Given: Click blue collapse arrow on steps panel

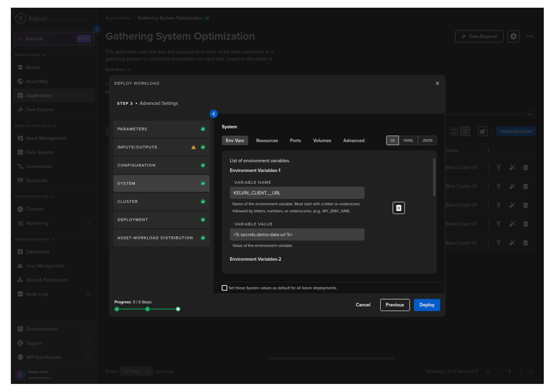Looking at the screenshot, I should [213, 114].
